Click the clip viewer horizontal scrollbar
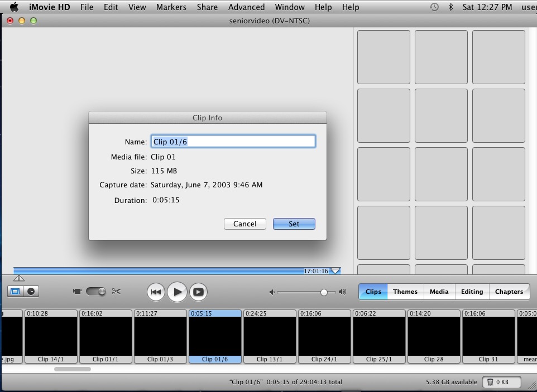The height and width of the screenshot is (392, 537). 72,369
